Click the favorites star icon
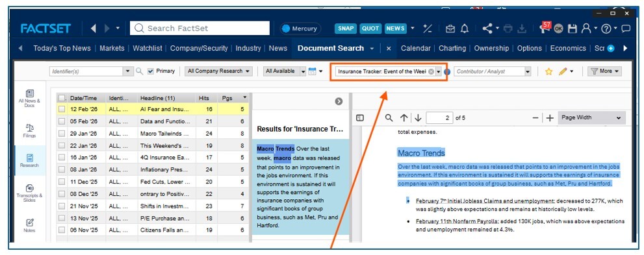Viewport: 644px width, 255px height. click(x=548, y=71)
